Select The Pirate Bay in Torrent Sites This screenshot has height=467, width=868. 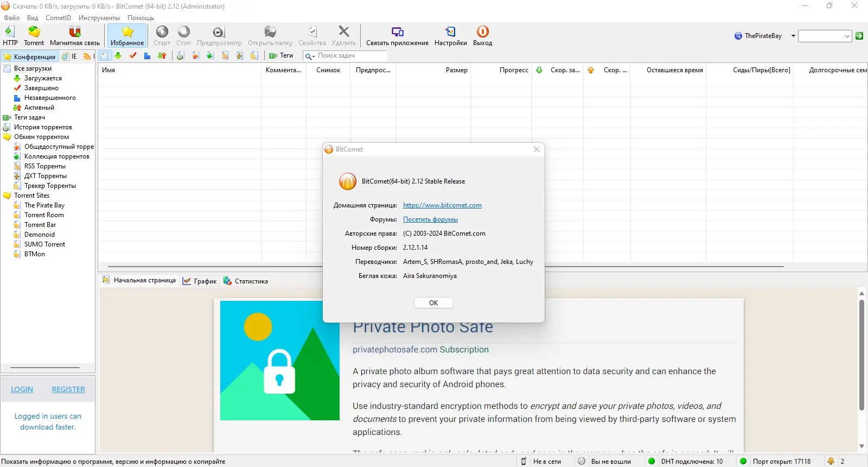(x=44, y=205)
